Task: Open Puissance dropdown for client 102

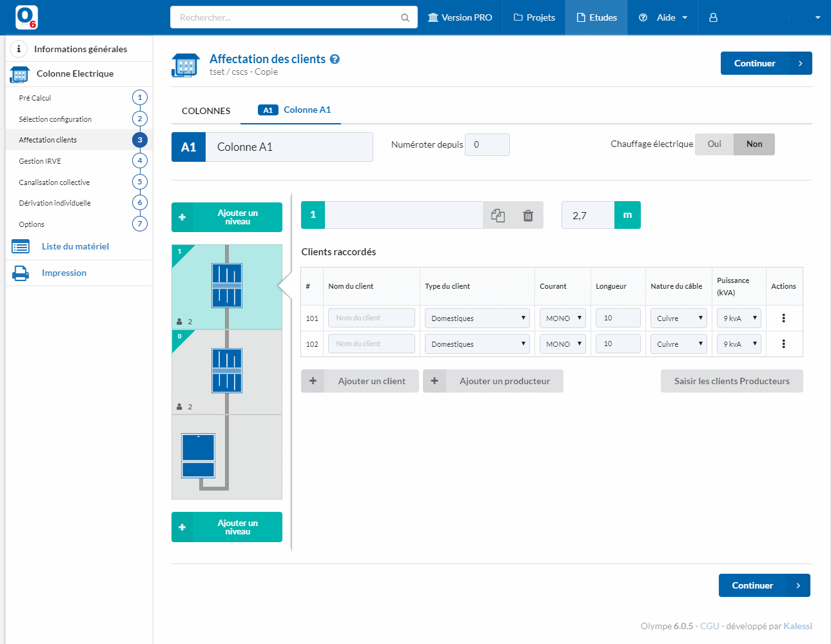Action: (x=739, y=344)
